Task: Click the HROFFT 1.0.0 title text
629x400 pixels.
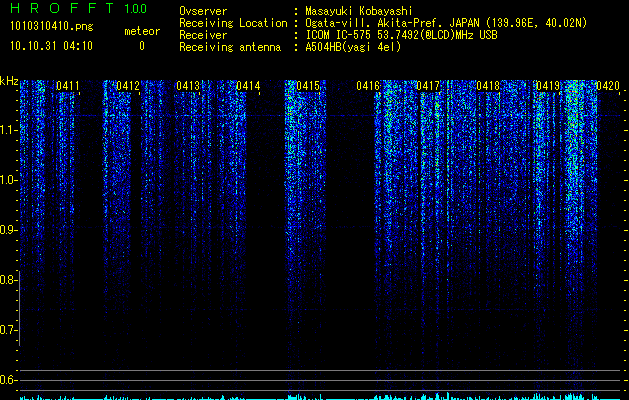Action: (78, 8)
